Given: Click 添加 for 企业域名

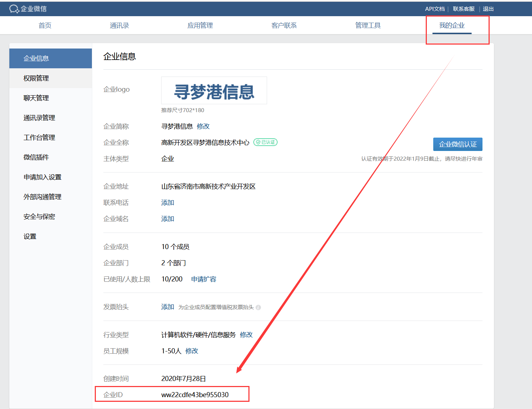Looking at the screenshot, I should 168,219.
